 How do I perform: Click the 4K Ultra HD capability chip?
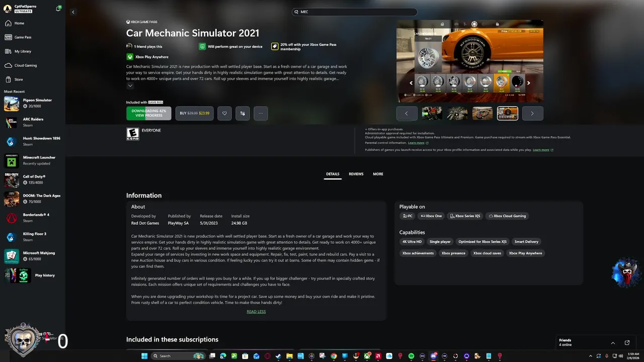(412, 242)
